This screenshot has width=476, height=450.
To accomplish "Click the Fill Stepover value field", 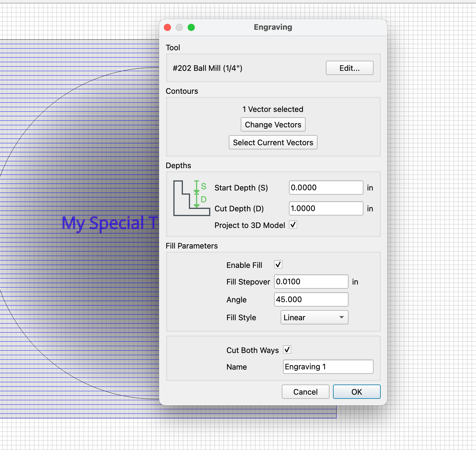I will click(x=311, y=282).
